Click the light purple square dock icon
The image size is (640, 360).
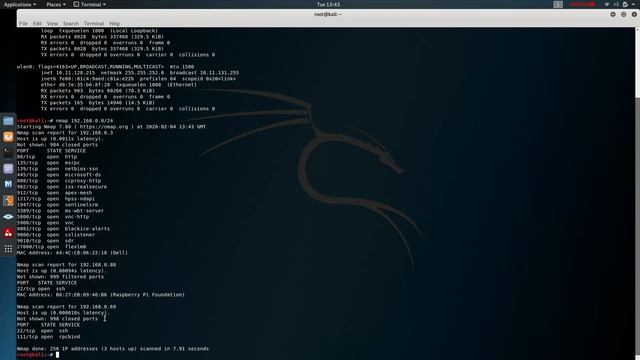coord(8,169)
